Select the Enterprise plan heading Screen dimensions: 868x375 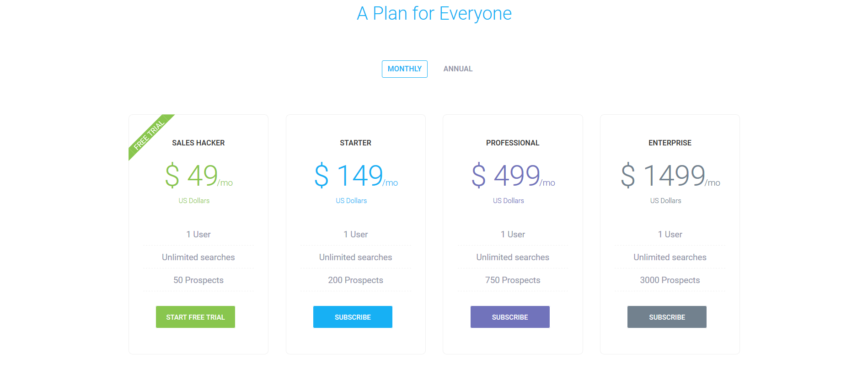(x=670, y=143)
